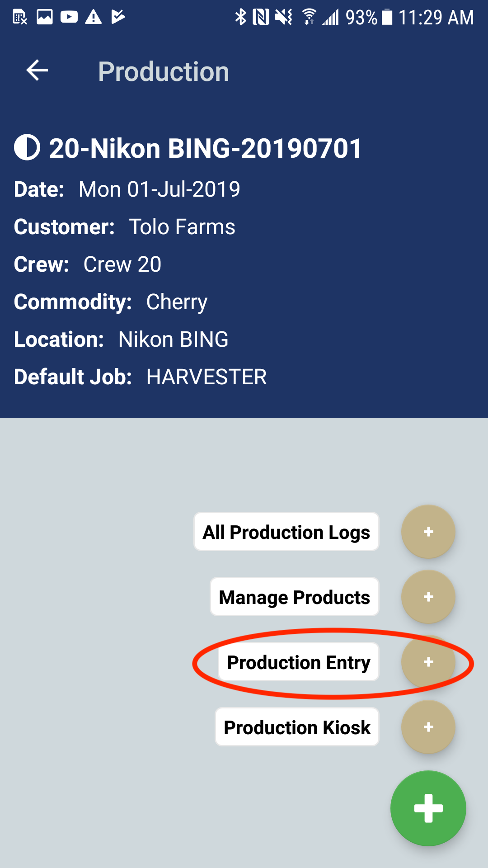
Task: Tap plus icon beside Manage Products
Action: (428, 597)
